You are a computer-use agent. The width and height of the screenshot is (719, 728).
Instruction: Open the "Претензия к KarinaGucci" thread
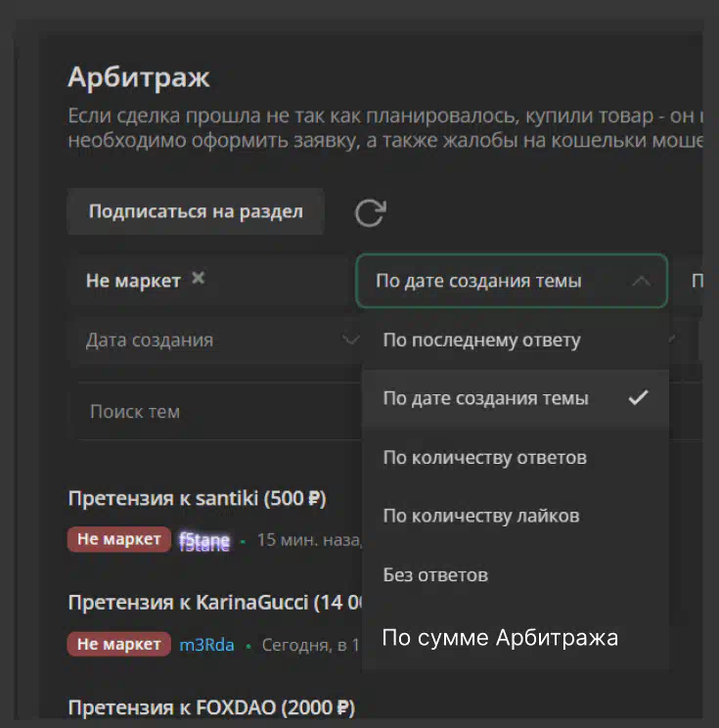pos(214,602)
